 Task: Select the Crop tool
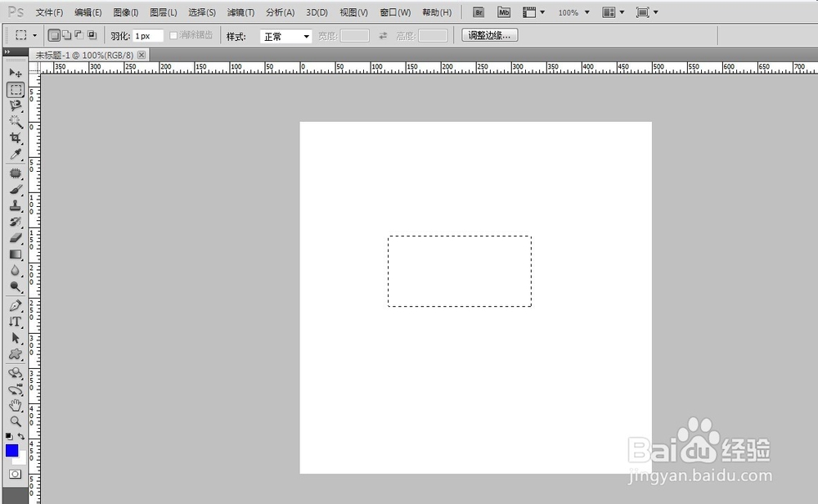click(x=16, y=138)
